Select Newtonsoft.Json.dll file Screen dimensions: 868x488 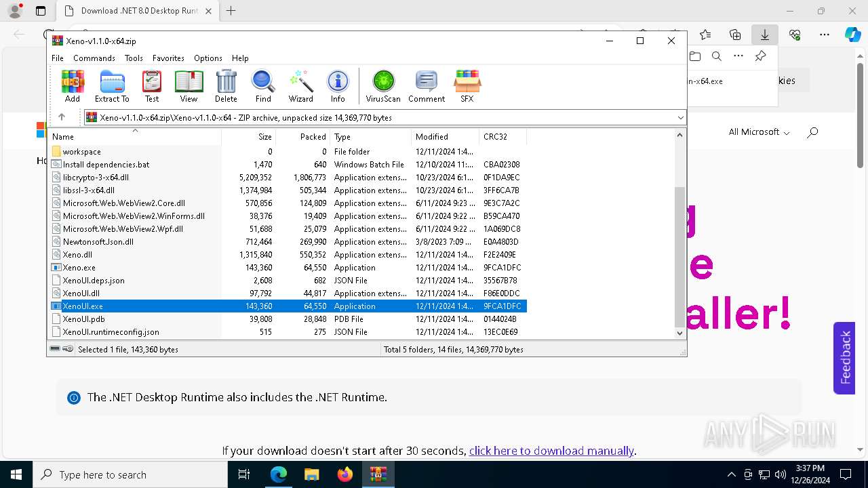98,242
